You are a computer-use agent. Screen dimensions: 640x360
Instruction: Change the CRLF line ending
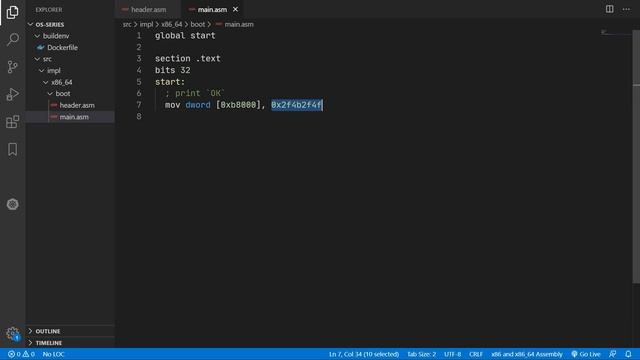coord(476,354)
